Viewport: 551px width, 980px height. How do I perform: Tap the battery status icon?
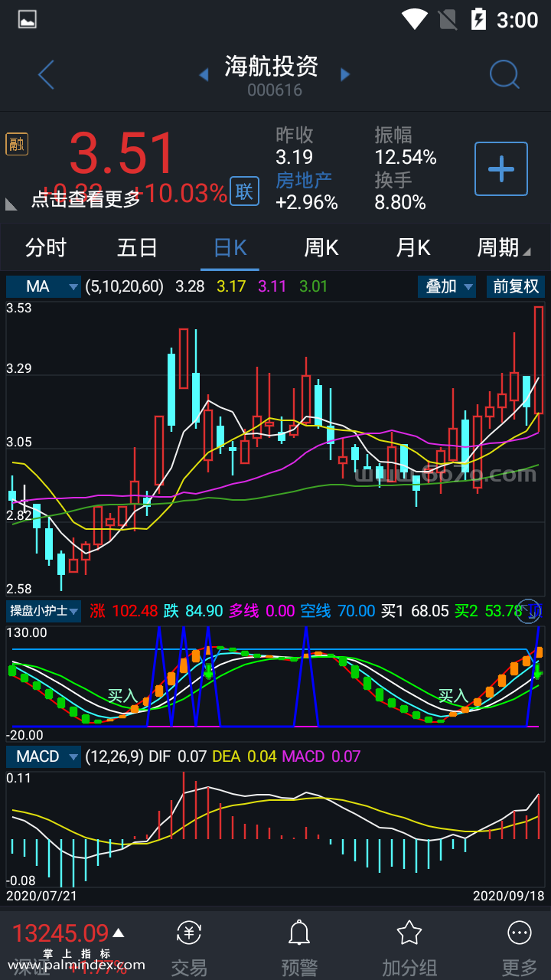[478, 19]
